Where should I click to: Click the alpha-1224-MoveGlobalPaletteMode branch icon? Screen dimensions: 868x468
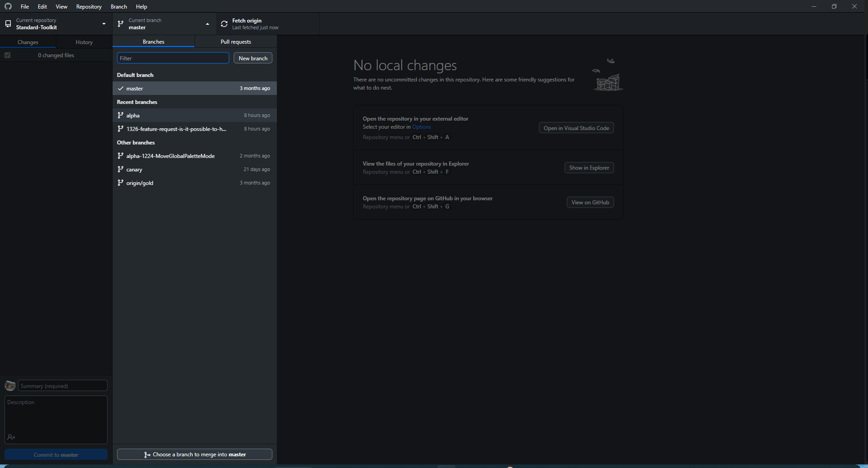[x=121, y=156]
